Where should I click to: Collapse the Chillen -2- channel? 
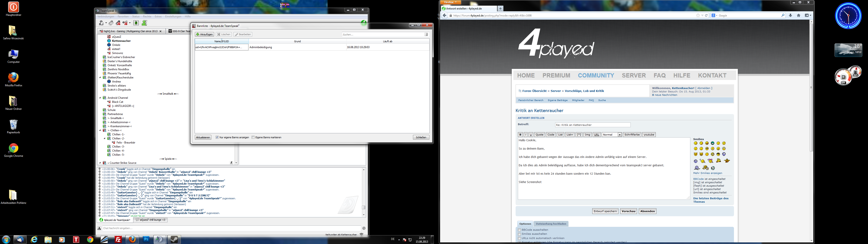coord(104,138)
